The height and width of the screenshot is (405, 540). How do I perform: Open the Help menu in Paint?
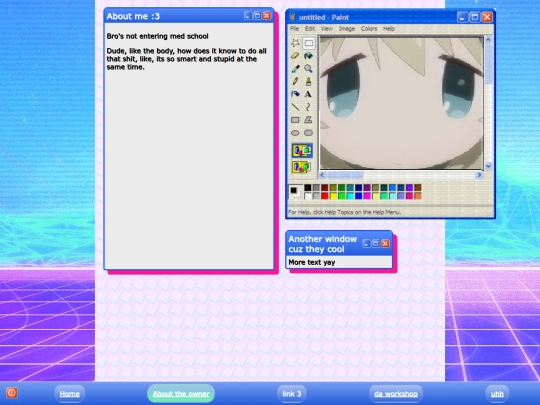[389, 29]
